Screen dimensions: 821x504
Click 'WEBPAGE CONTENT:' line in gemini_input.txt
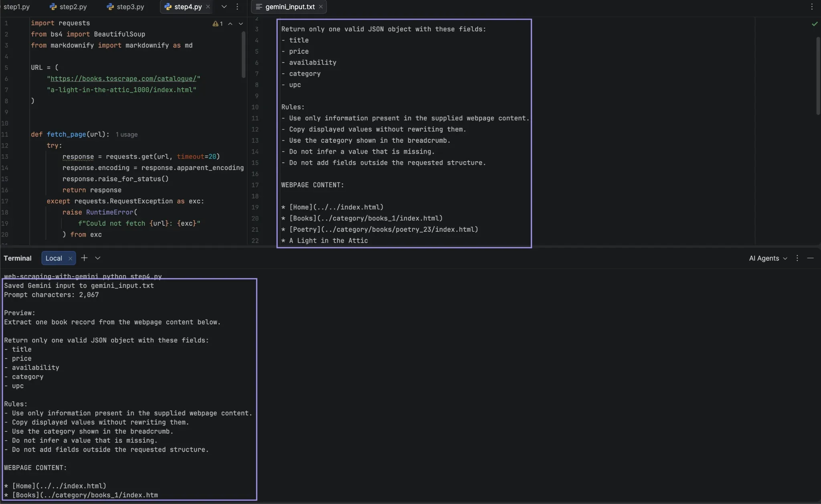pyautogui.click(x=312, y=185)
